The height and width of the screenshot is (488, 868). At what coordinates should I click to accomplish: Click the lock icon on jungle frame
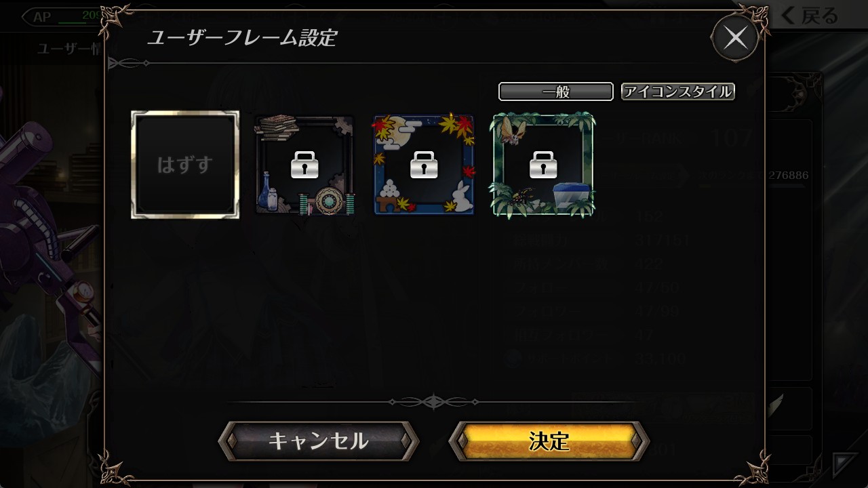click(x=543, y=164)
